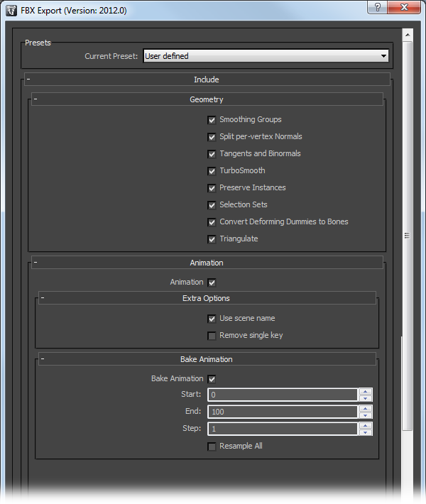Disable Tangents and Binormals option

pos(212,154)
